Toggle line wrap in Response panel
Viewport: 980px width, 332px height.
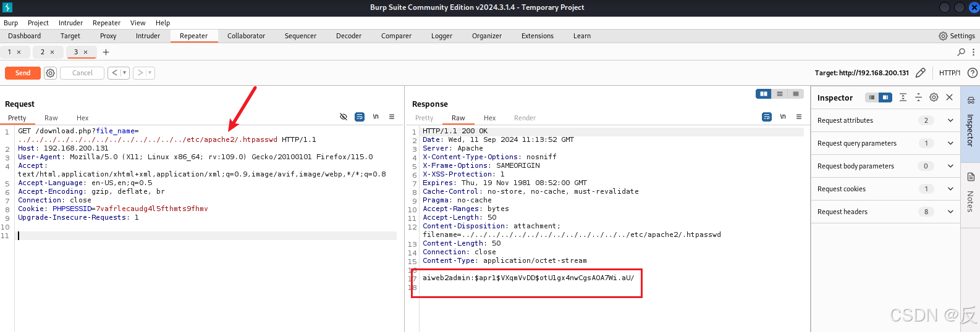click(x=767, y=117)
